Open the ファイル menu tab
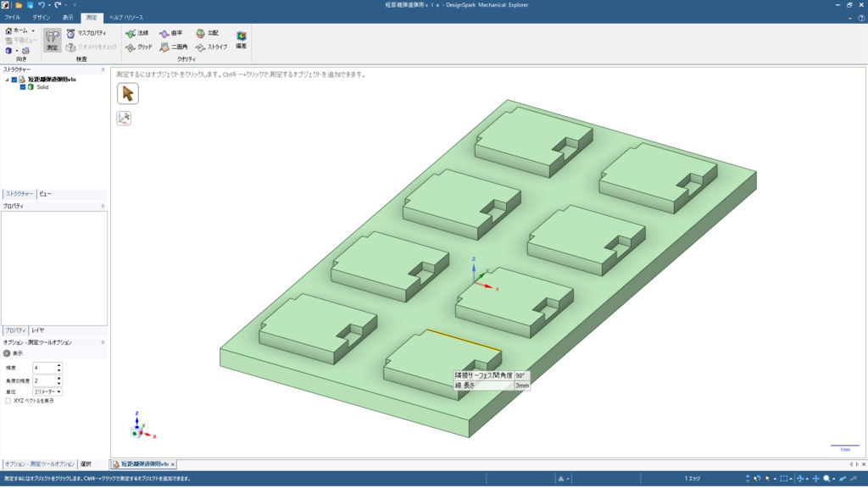 click(x=12, y=18)
